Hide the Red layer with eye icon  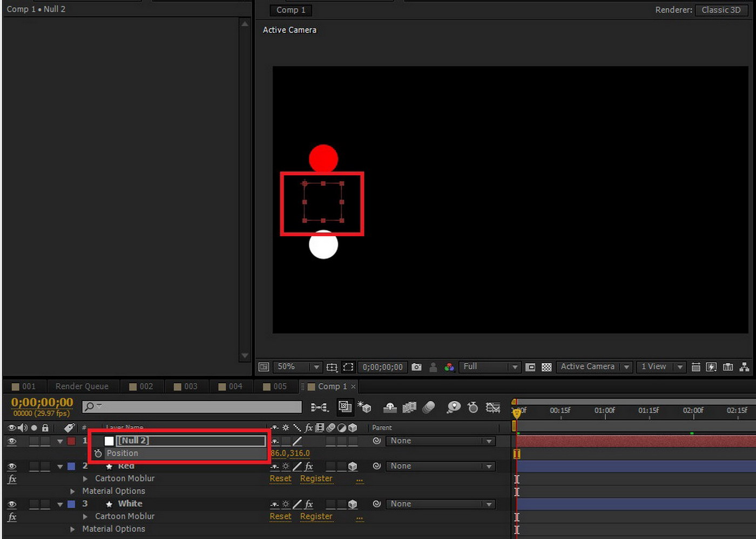[x=12, y=466]
